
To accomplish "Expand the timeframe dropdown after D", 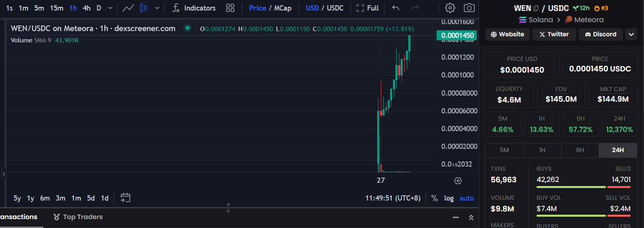I will coord(110,8).
